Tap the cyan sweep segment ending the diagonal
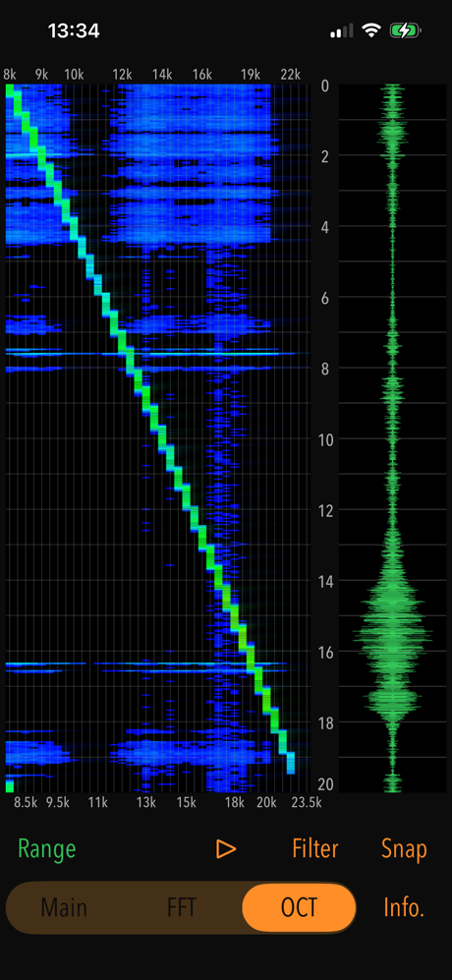The image size is (452, 980). 290,763
